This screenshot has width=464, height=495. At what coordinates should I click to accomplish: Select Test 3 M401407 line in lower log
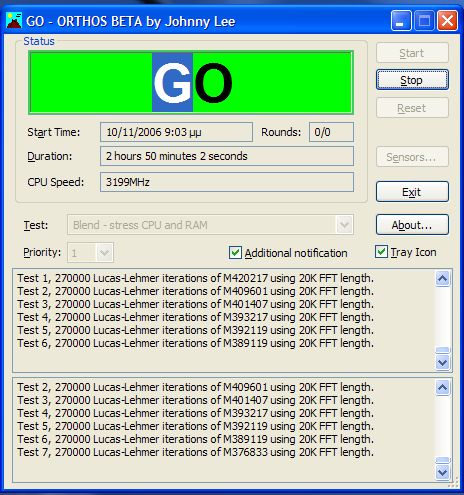[196, 400]
